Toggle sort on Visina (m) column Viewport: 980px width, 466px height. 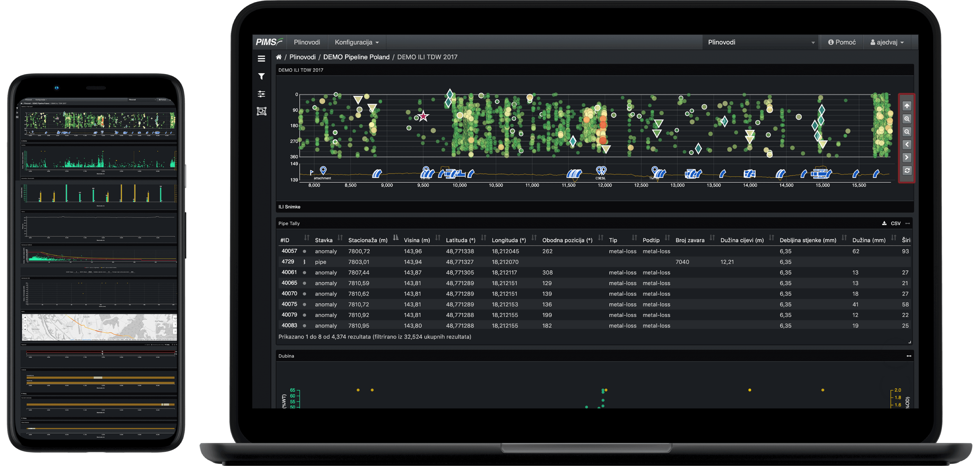pos(437,238)
